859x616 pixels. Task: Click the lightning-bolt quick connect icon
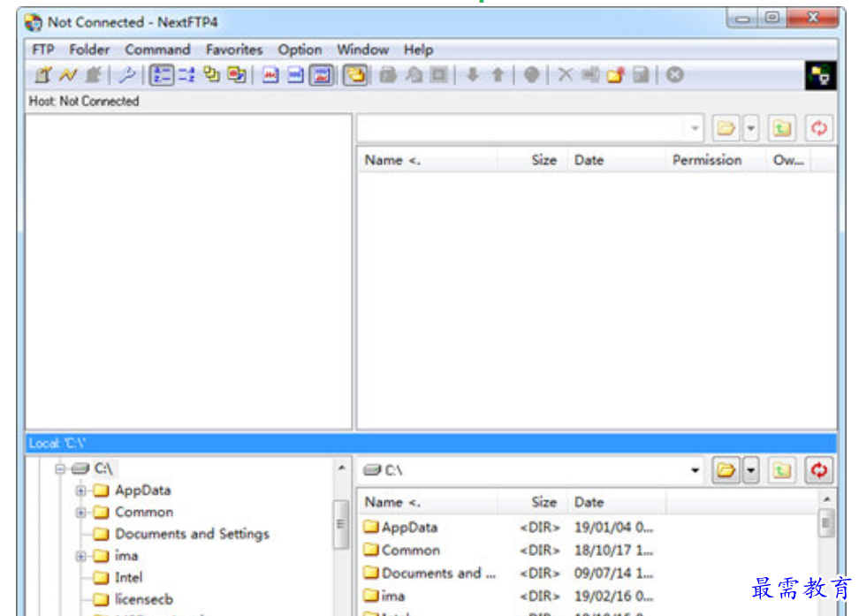click(x=68, y=75)
